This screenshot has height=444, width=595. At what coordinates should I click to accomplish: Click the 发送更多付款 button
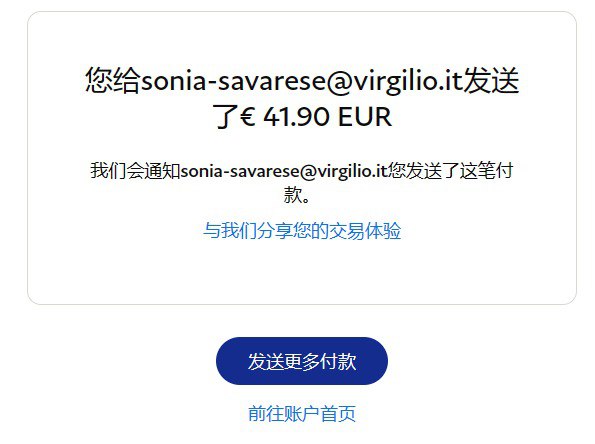302,361
